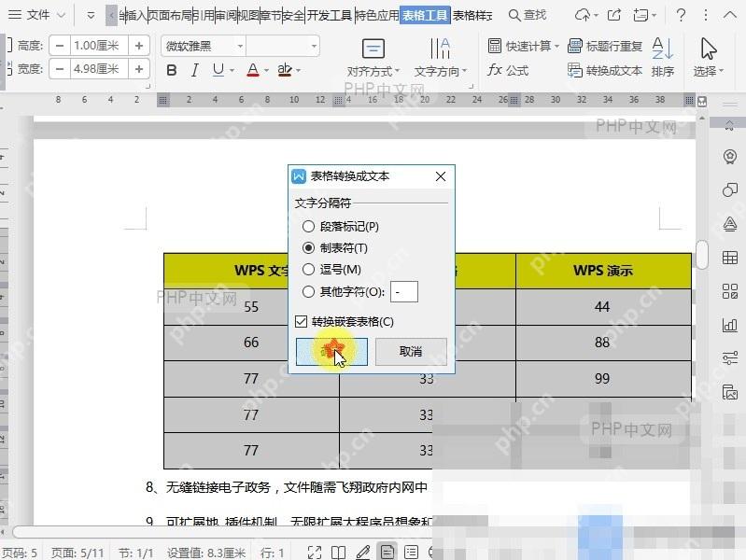Expand underline style dropdown arrow
The height and width of the screenshot is (560, 746).
(x=232, y=70)
